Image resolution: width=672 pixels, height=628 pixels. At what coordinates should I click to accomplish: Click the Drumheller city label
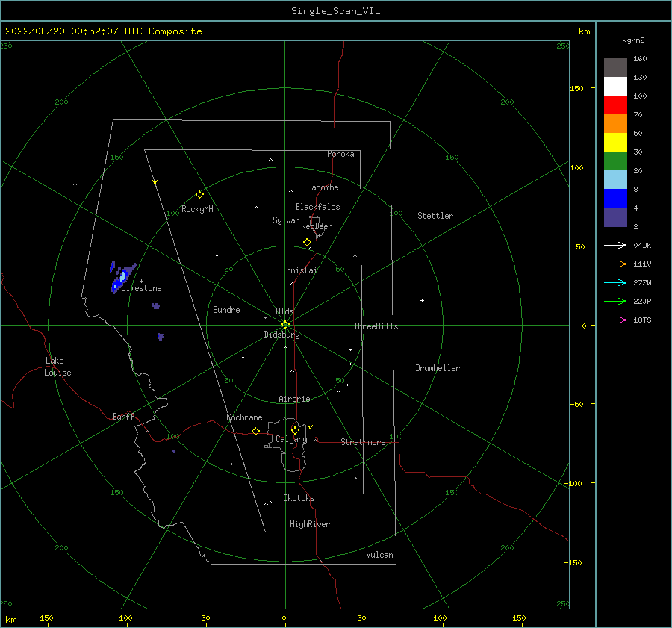438,368
